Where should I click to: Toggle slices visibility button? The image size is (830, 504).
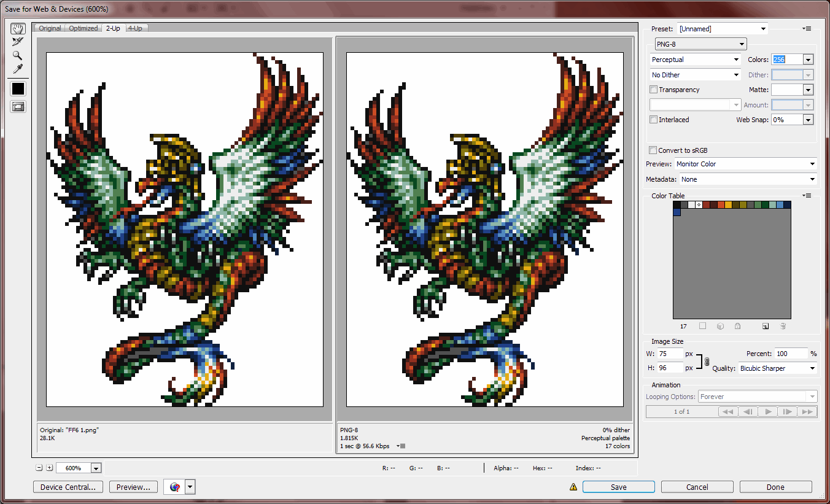pos(18,106)
